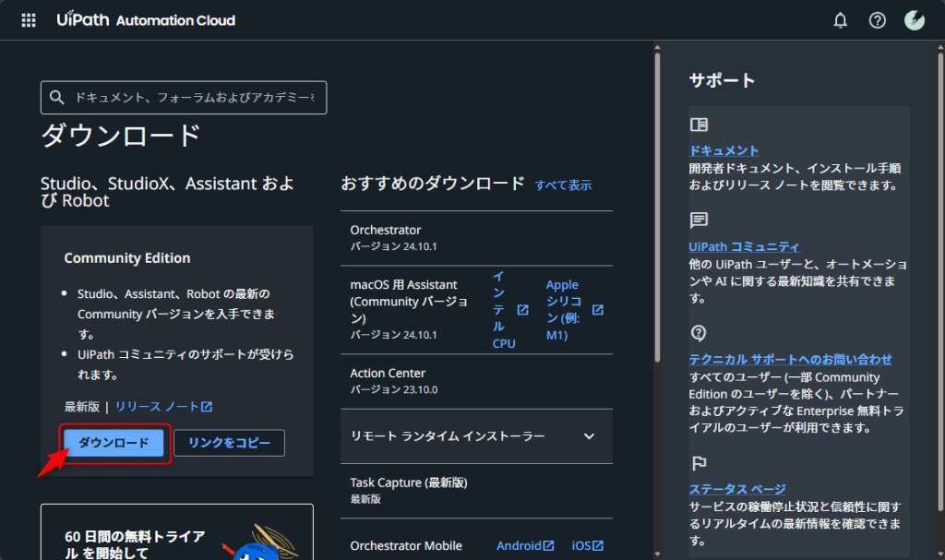
Task: Open the ステータス ページ link
Action: (737, 489)
